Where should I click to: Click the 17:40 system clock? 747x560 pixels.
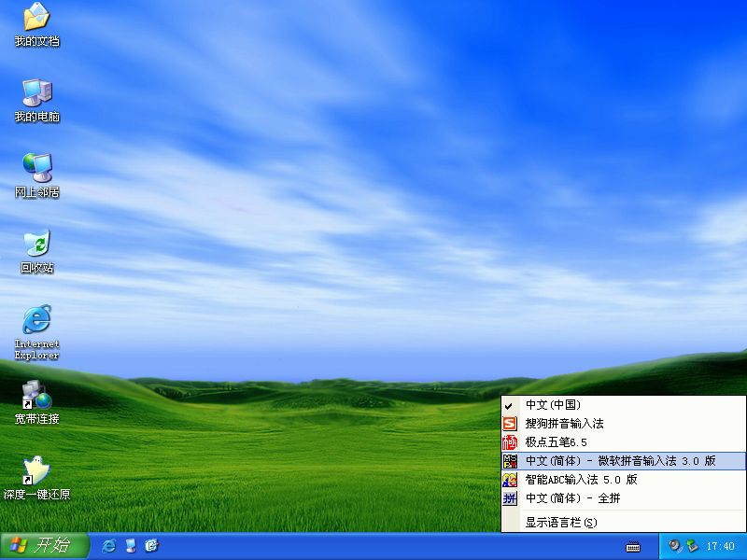tap(720, 546)
